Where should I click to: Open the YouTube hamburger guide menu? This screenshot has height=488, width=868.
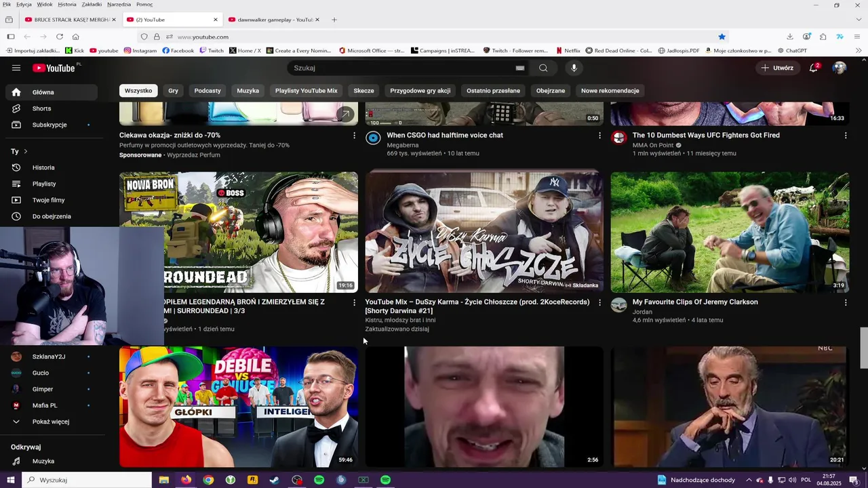16,68
